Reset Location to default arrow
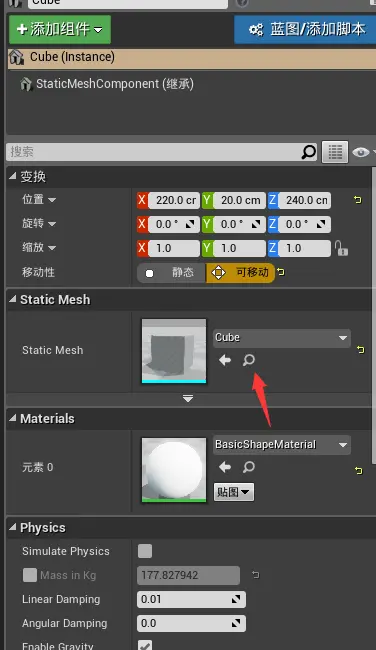Viewport: 376px width, 650px height. (357, 200)
